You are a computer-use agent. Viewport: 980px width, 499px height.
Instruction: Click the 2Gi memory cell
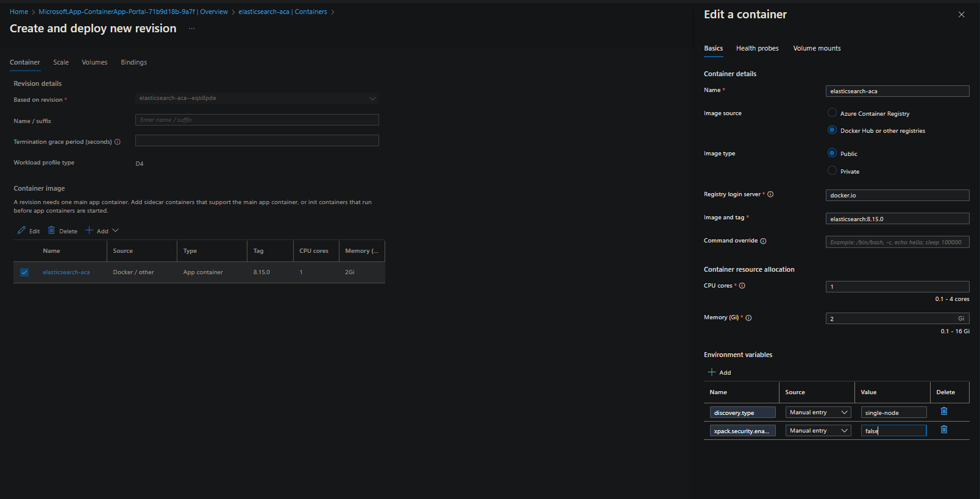pyautogui.click(x=350, y=272)
